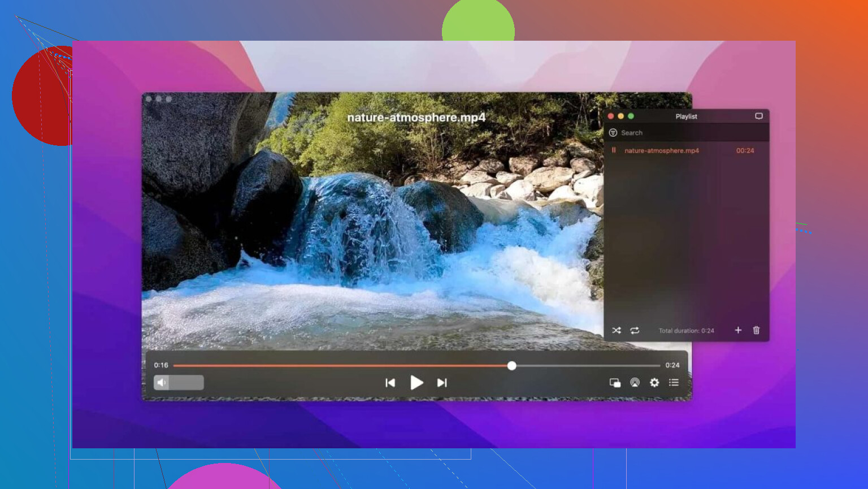Click the nature-atmosphere.mp4 video title
Viewport: 868px width, 489px height.
point(416,118)
